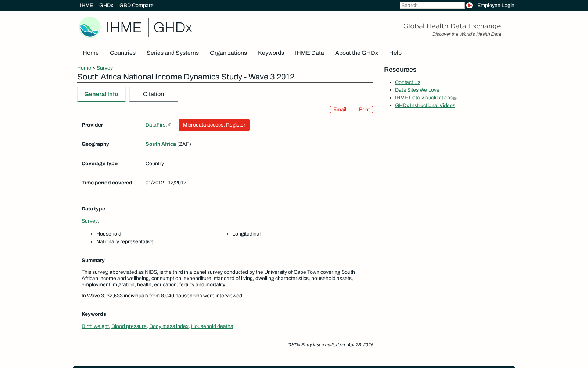Open the Birth weight keyword
The width and height of the screenshot is (588, 368).
[x=95, y=326]
